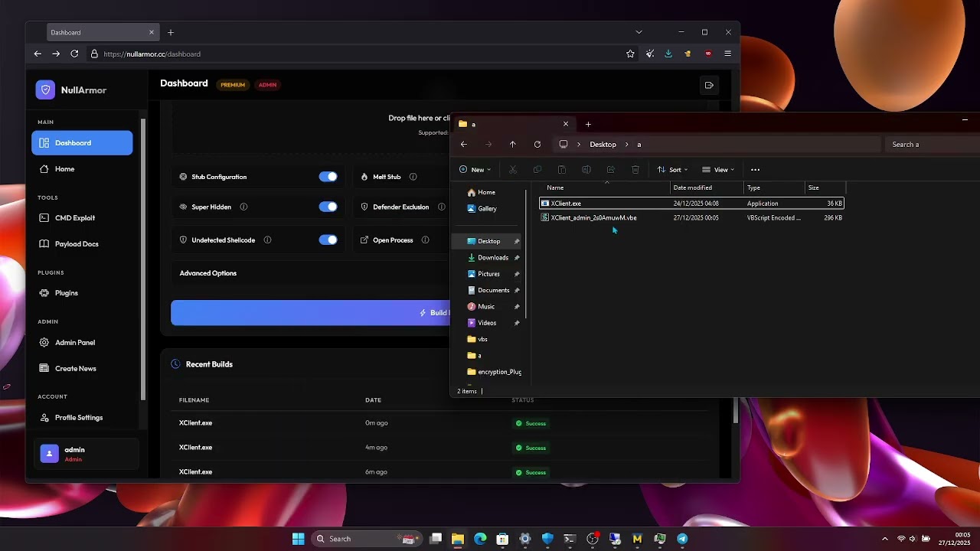Show hidden system tray icons

(x=885, y=539)
